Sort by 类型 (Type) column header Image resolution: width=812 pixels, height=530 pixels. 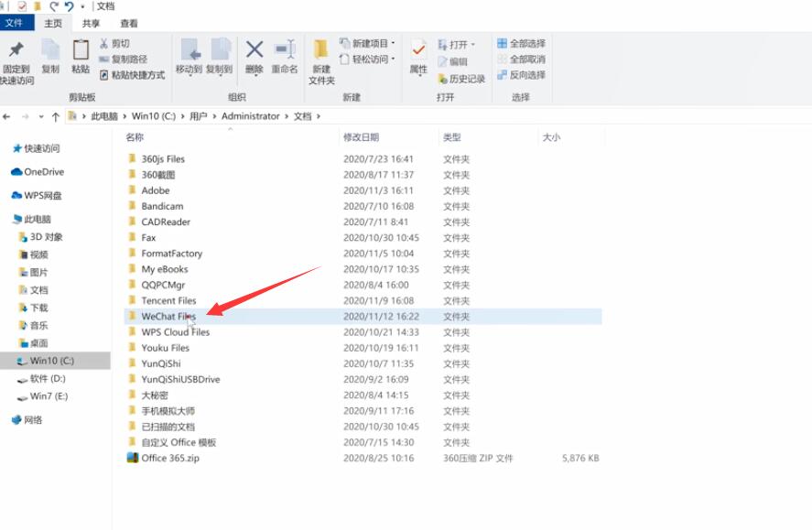click(x=451, y=137)
